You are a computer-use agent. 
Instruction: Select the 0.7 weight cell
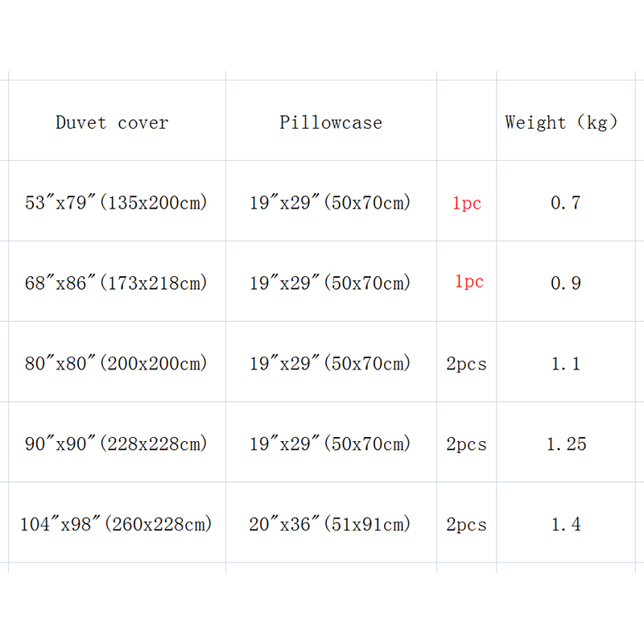[565, 203]
